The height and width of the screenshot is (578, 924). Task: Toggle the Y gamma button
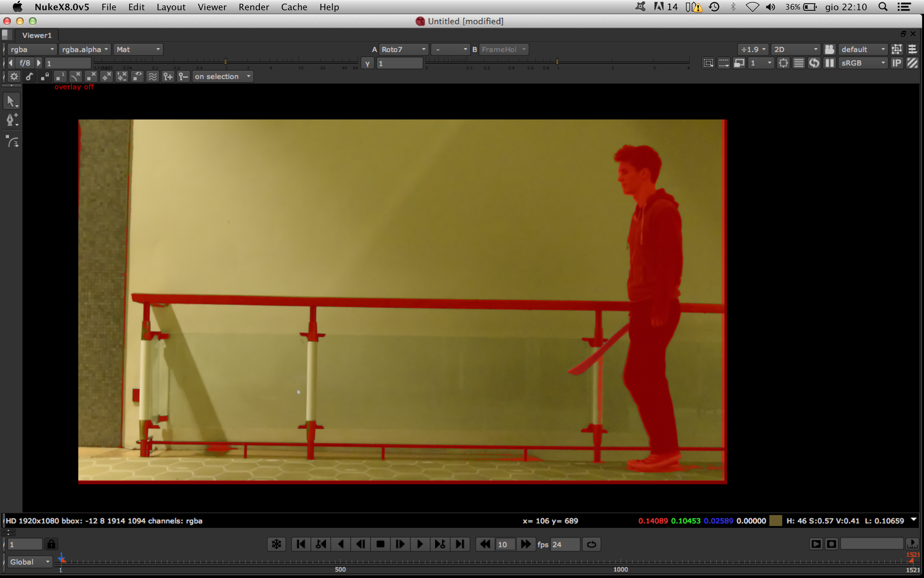click(x=367, y=64)
